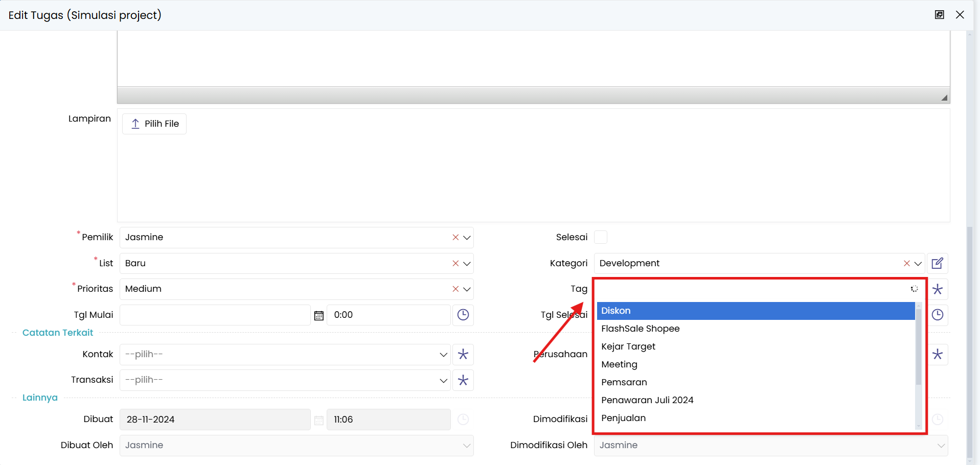The width and height of the screenshot is (980, 465).
Task: Expand the Prioritas dropdown arrow
Action: pos(467,289)
